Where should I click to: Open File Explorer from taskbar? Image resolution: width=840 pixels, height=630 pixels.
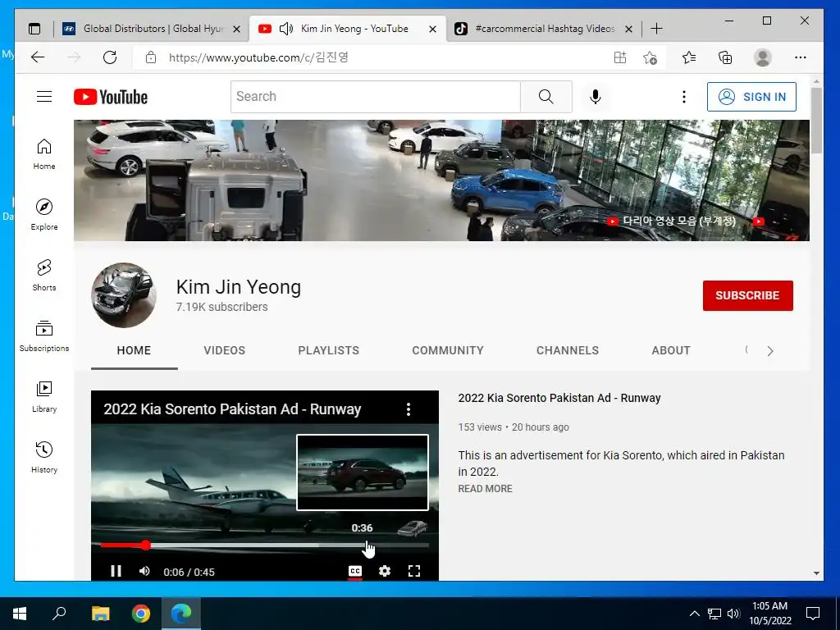coord(100,614)
